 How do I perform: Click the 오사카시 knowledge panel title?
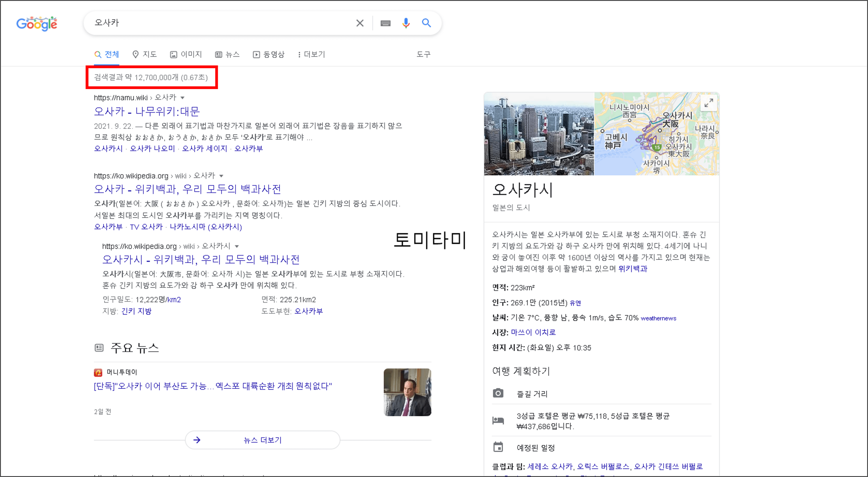523,190
